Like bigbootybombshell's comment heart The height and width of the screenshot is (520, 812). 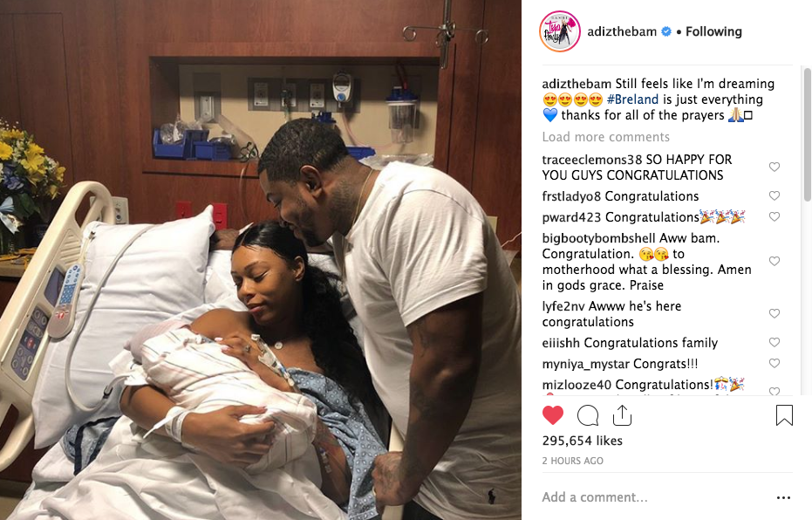pos(774,261)
